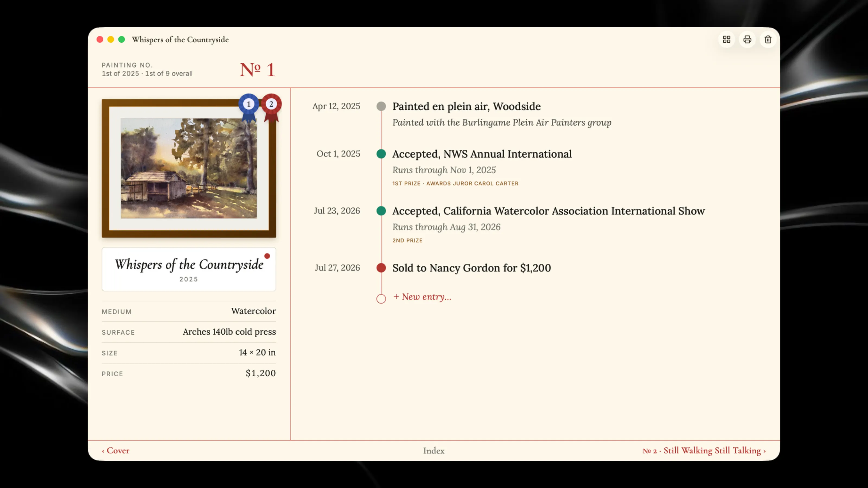Open the grid view icon
The width and height of the screenshot is (868, 488).
[x=726, y=39]
